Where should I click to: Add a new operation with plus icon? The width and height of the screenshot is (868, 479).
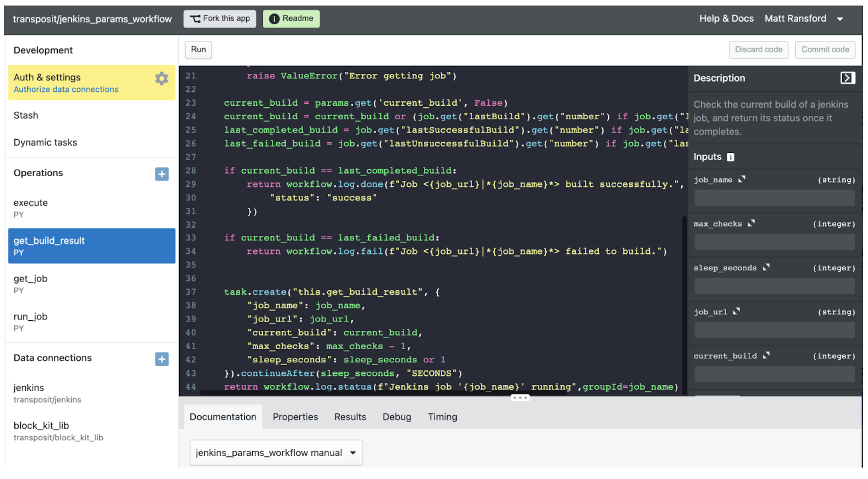[x=161, y=174]
